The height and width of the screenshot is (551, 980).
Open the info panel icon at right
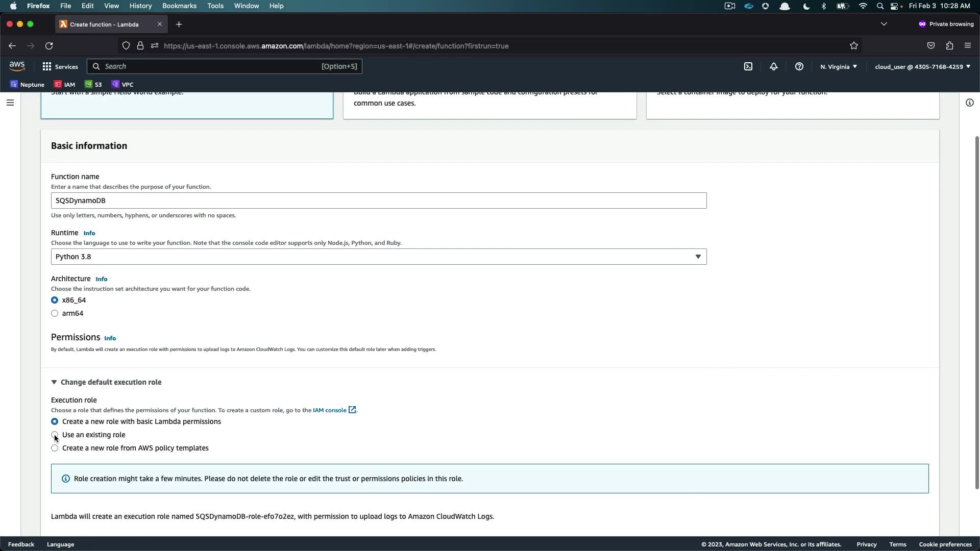click(x=969, y=103)
